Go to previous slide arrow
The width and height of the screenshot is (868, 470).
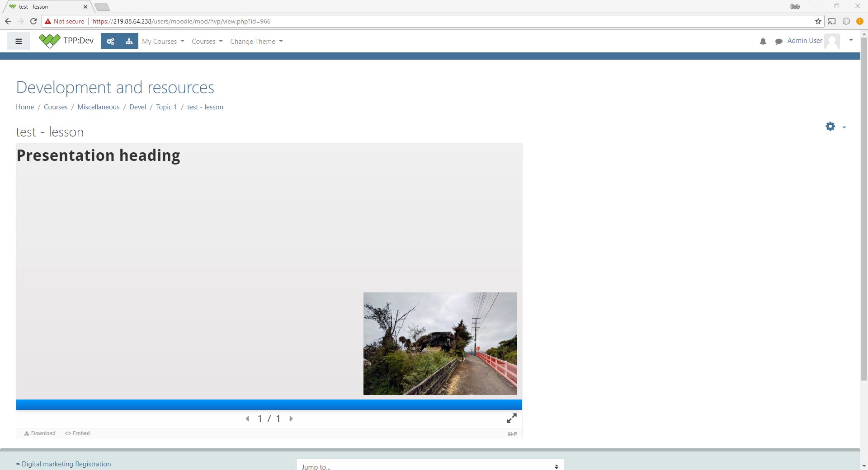(x=247, y=419)
